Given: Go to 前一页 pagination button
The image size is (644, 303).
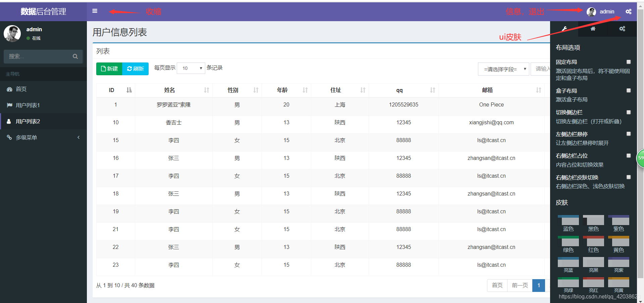Looking at the screenshot, I should pyautogui.click(x=520, y=286).
